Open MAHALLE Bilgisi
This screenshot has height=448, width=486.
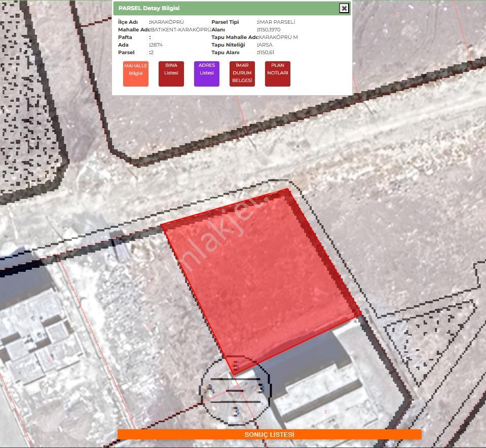tap(136, 74)
